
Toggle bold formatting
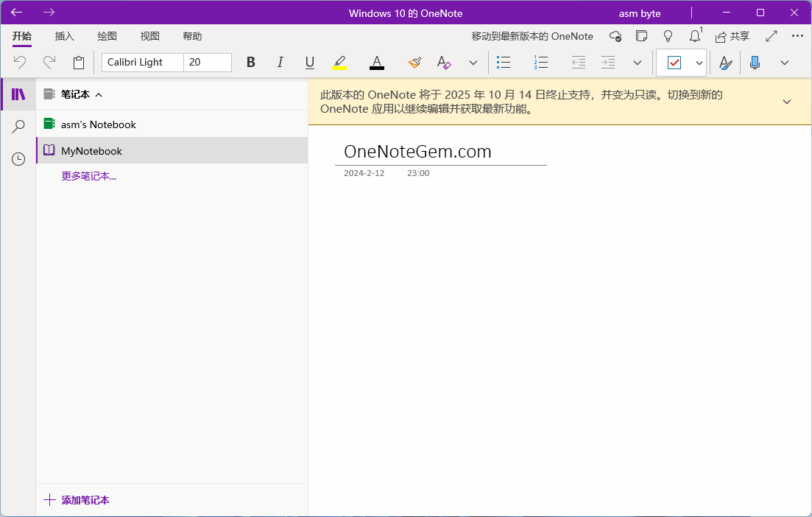tap(250, 63)
